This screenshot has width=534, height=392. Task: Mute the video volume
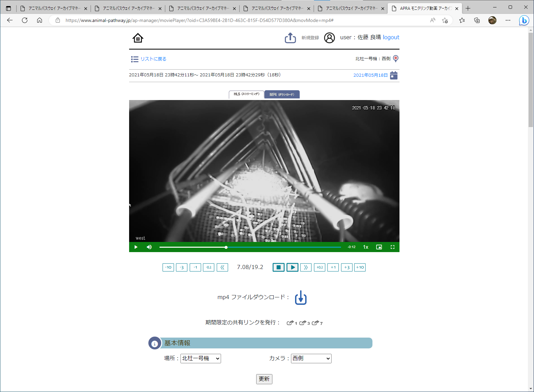[x=149, y=247]
